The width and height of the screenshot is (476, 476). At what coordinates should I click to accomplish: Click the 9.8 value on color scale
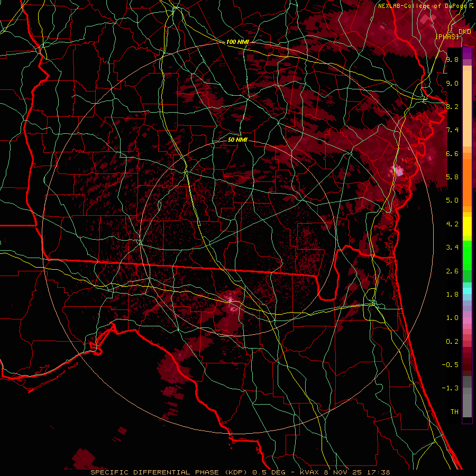452,59
